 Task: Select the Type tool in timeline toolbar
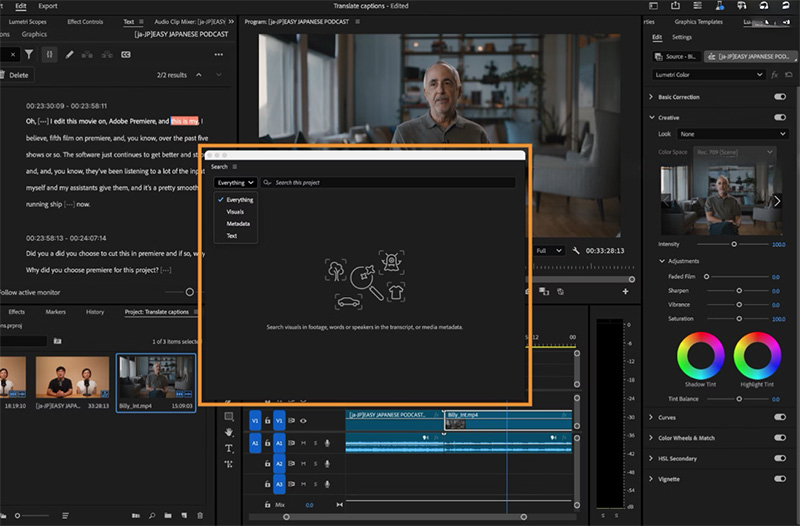point(229,448)
